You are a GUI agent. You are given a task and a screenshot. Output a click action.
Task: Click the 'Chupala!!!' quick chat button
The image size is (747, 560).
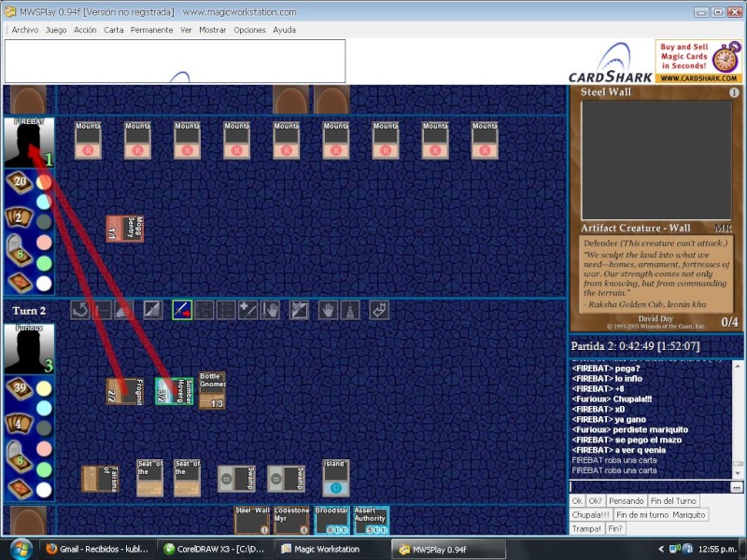click(591, 515)
